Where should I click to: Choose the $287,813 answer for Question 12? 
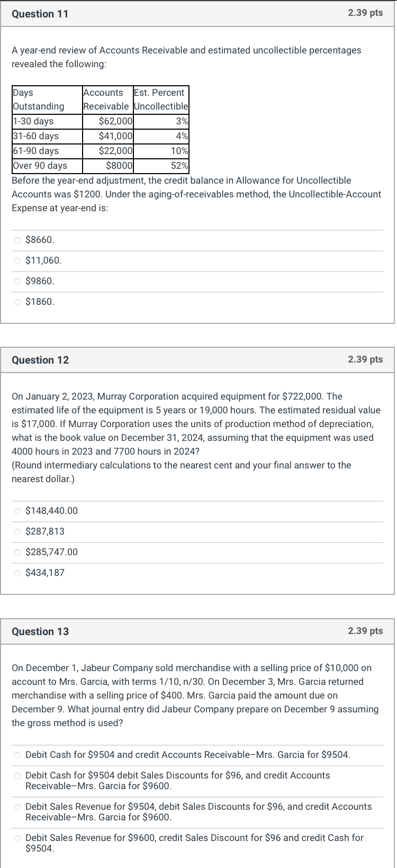[17, 531]
